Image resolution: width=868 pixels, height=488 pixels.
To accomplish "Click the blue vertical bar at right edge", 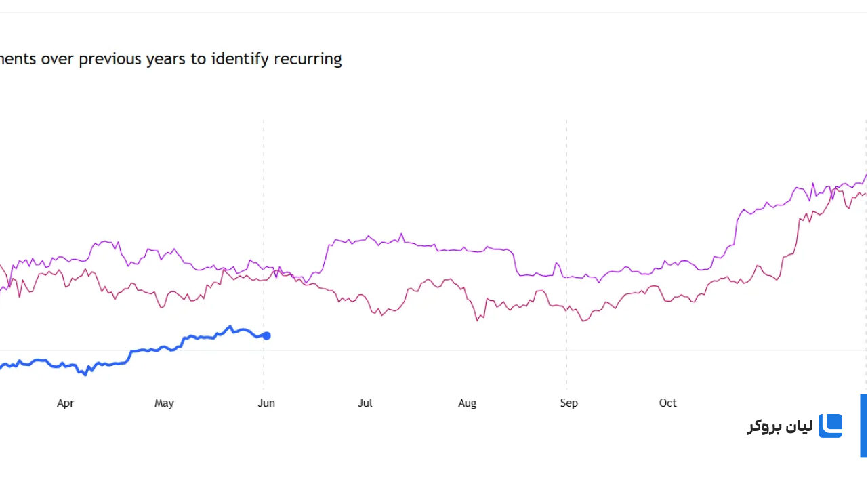I will pyautogui.click(x=864, y=426).
